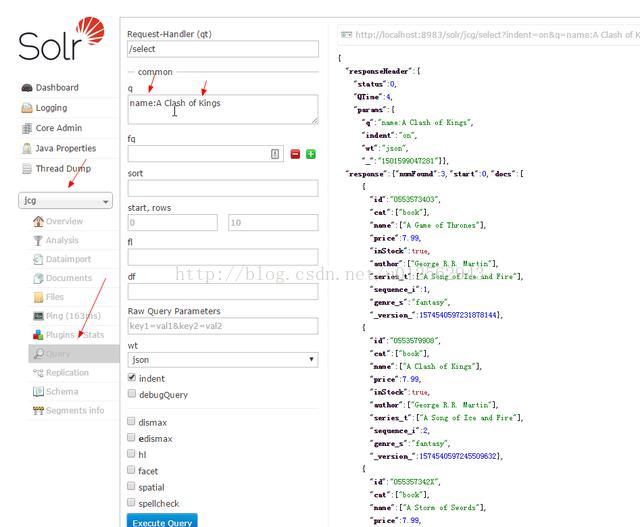Screen dimensions: 640x527
Task: Open the Overview section of jcg core
Action: [x=64, y=221]
